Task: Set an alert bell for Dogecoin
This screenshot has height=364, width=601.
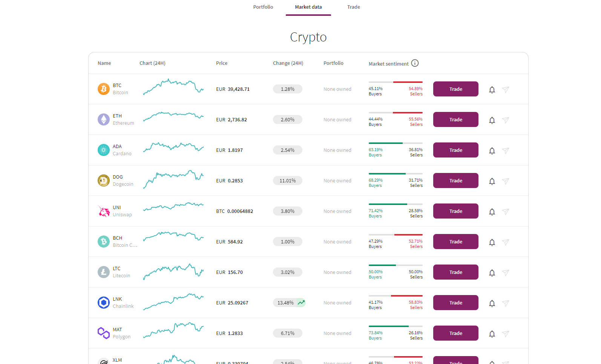Action: [492, 181]
